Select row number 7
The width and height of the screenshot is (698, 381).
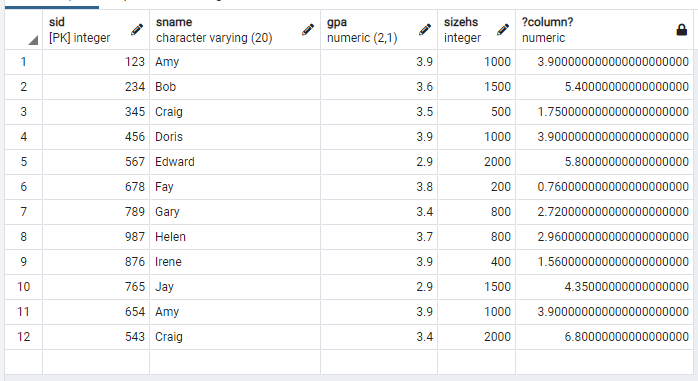click(24, 211)
